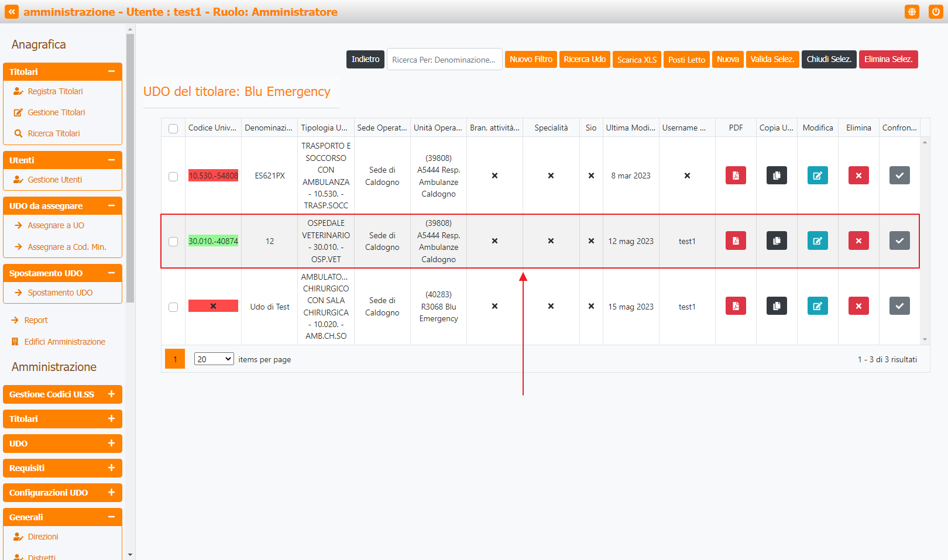Copy UDO in the 30.010.-40874 row
This screenshot has height=560, width=948.
[x=777, y=241]
